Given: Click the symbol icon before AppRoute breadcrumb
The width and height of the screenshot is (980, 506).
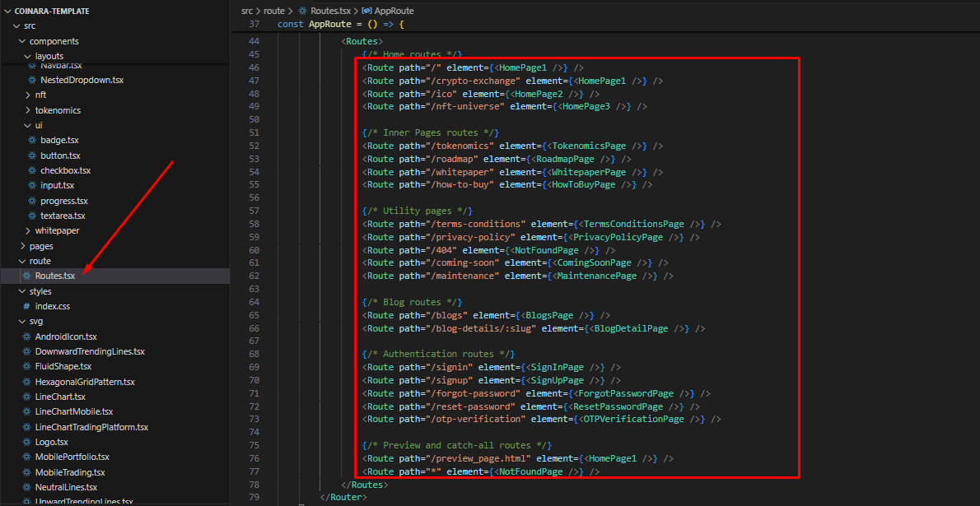Looking at the screenshot, I should (x=366, y=11).
